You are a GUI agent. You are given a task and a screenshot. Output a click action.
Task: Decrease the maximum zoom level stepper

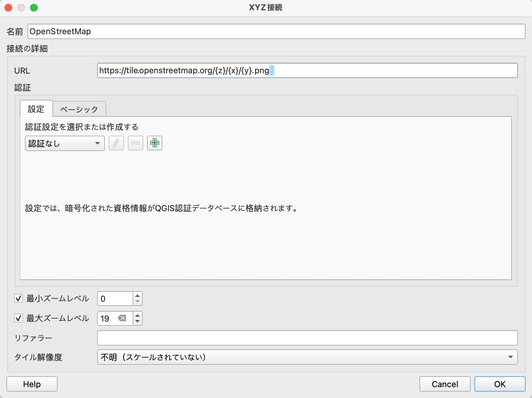point(137,322)
